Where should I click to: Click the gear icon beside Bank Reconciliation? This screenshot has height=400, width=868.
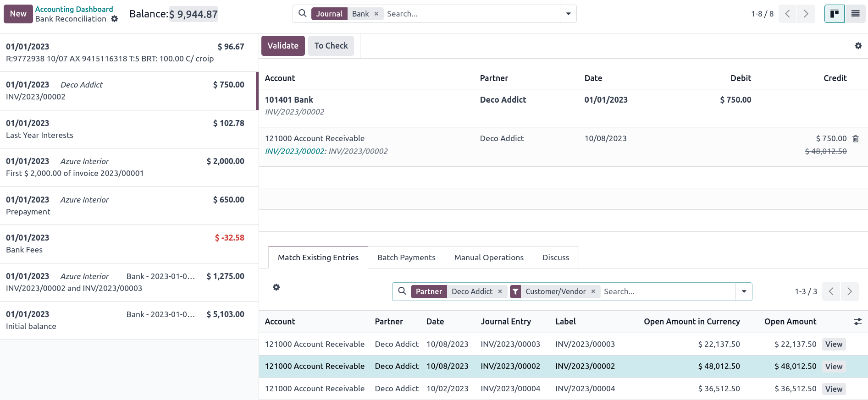point(115,19)
